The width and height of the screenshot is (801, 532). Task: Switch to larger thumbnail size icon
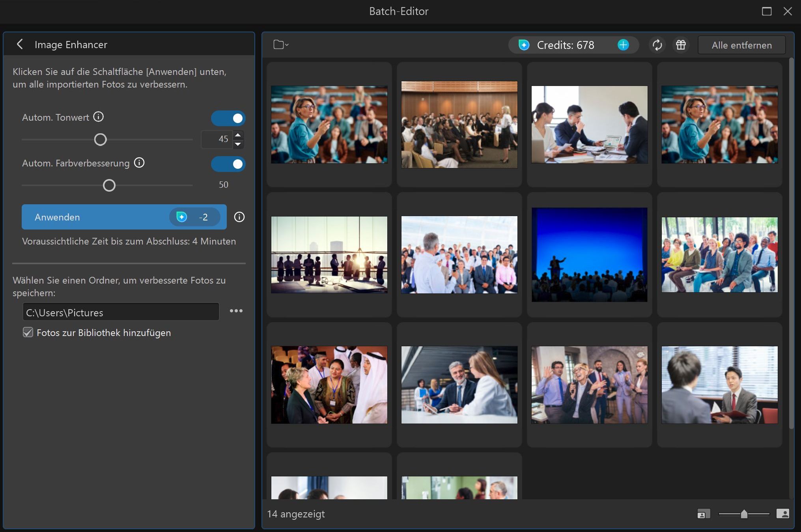tap(782, 513)
